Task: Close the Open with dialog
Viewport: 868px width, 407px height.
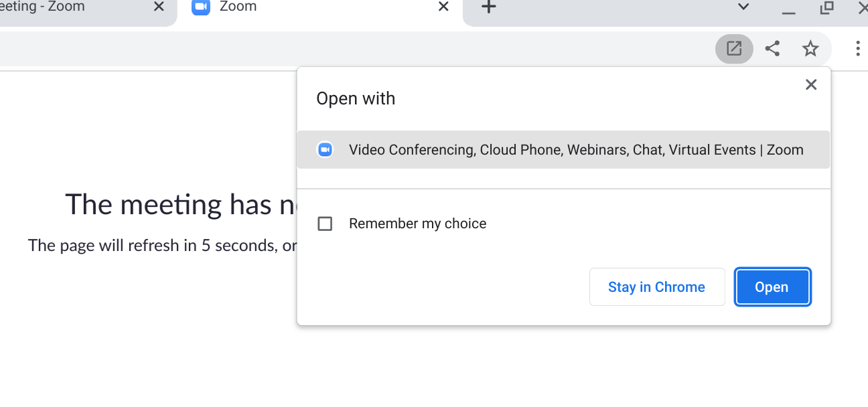Action: click(x=811, y=85)
